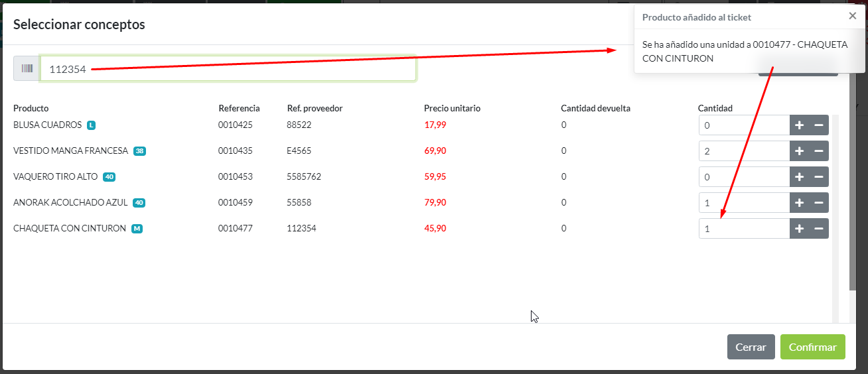Click minus button for CHAQUETA CON CINTURON
The height and width of the screenshot is (374, 868).
pyautogui.click(x=819, y=229)
